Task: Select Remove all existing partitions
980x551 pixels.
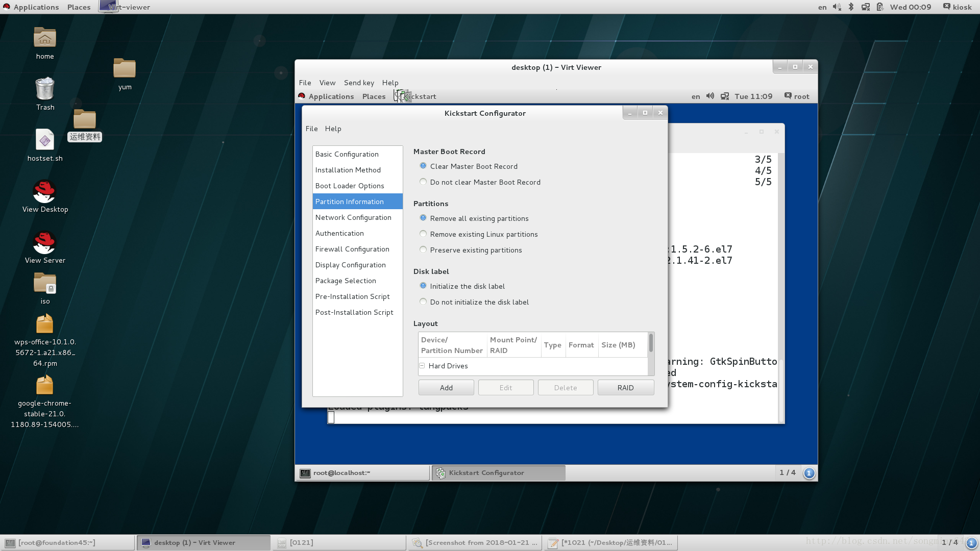Action: point(423,218)
